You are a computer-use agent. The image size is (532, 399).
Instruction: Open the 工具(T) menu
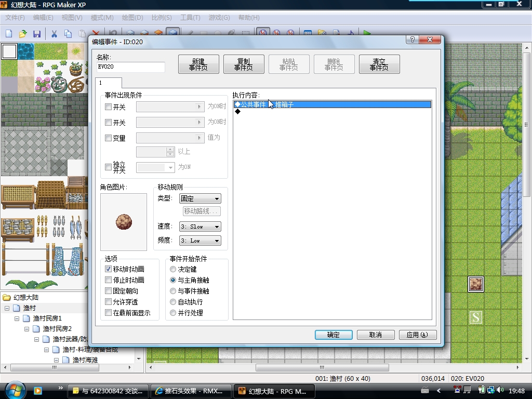tap(190, 17)
